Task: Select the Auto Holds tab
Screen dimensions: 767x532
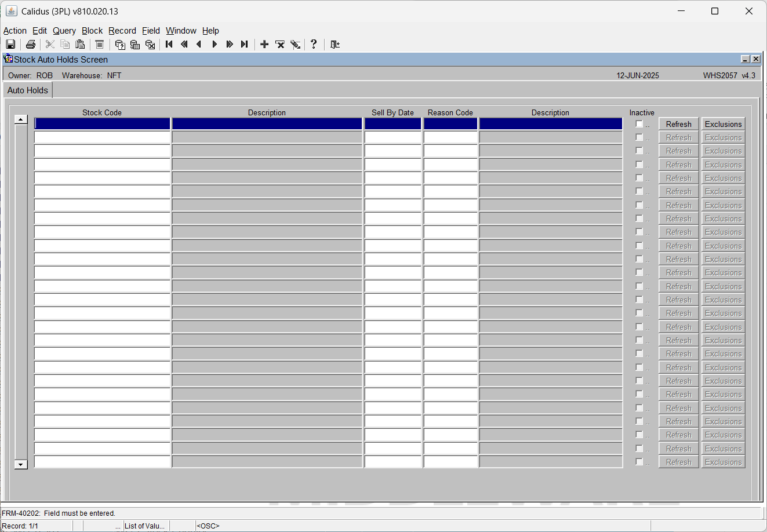Action: pyautogui.click(x=28, y=90)
